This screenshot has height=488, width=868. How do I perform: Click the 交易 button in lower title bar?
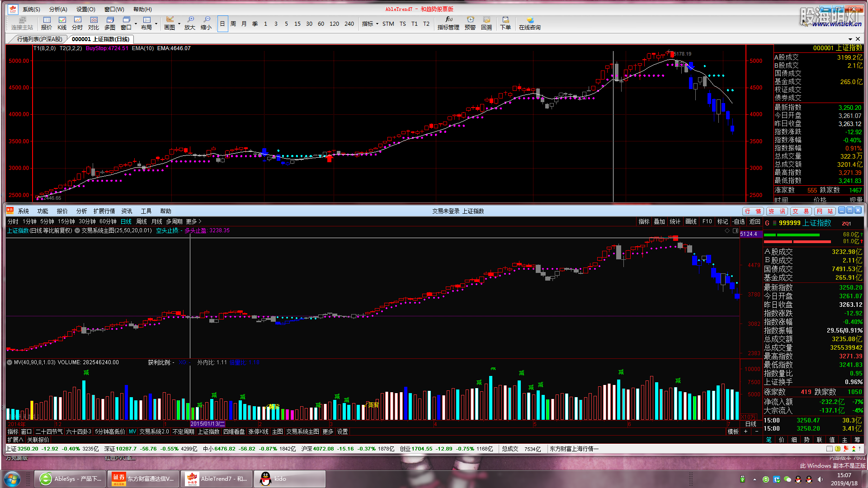(801, 211)
